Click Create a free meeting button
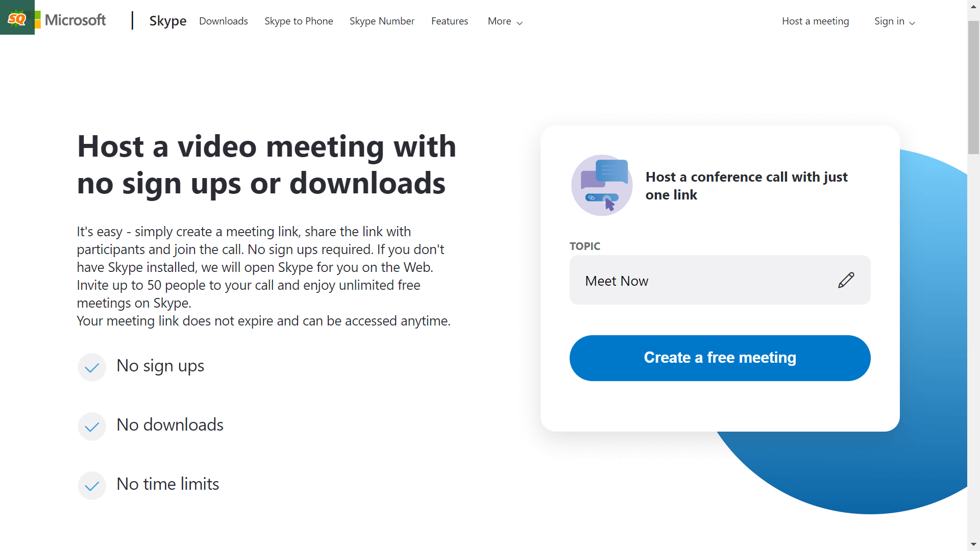The width and height of the screenshot is (980, 551). point(720,358)
